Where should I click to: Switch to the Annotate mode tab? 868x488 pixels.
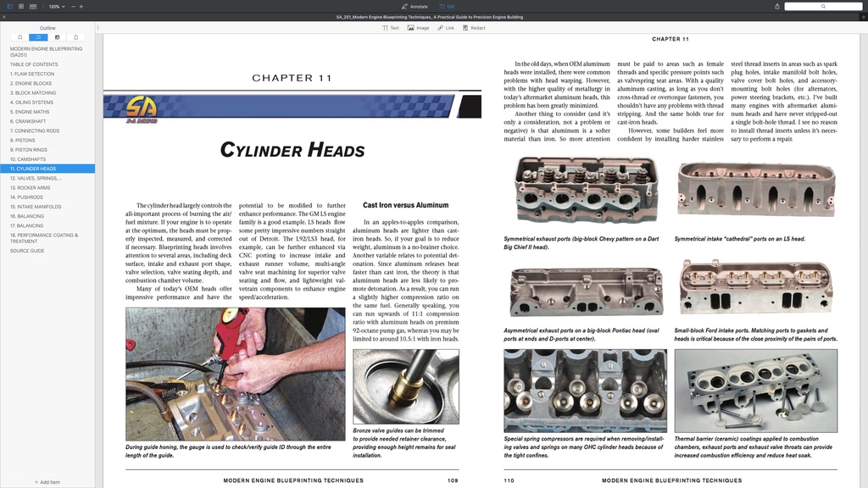[x=415, y=6]
